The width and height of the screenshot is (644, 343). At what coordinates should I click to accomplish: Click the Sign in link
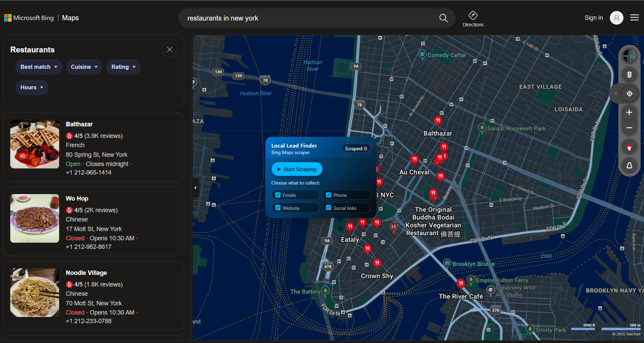click(x=593, y=18)
